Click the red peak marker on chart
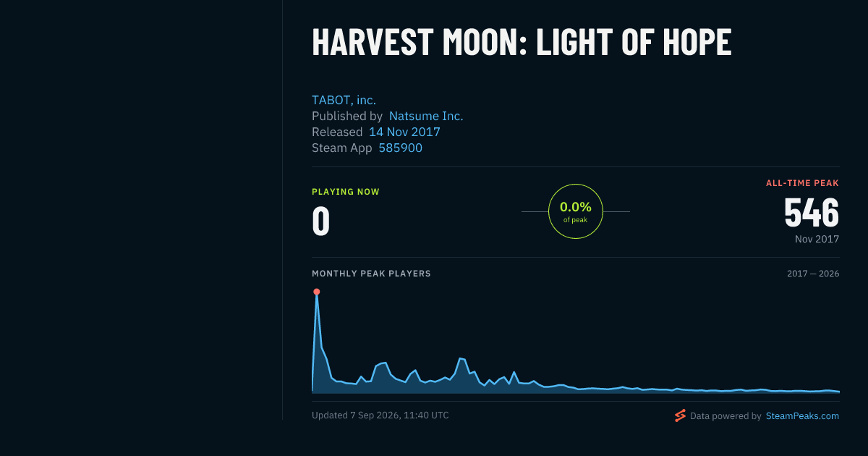 [x=316, y=292]
